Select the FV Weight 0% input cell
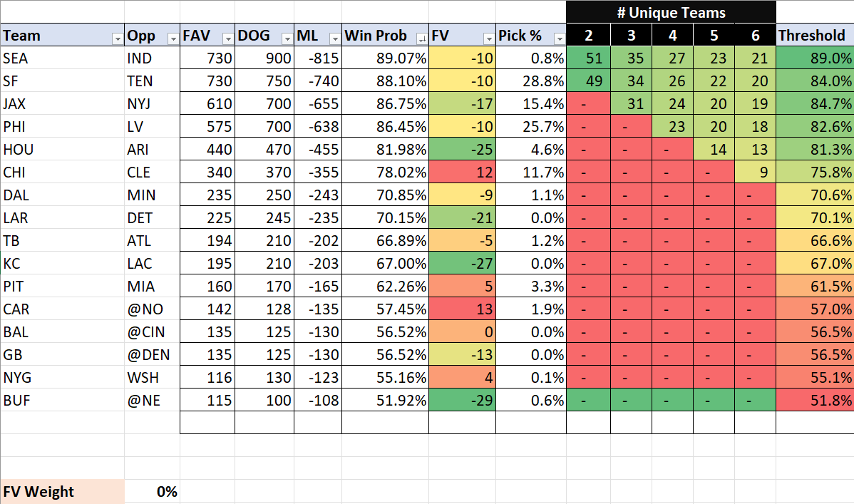854x504 pixels. pos(152,492)
